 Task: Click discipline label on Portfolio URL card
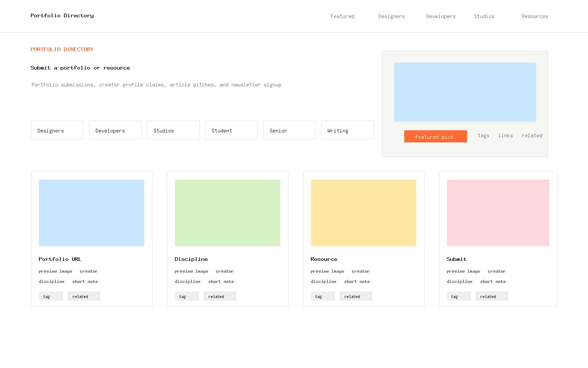(51, 282)
